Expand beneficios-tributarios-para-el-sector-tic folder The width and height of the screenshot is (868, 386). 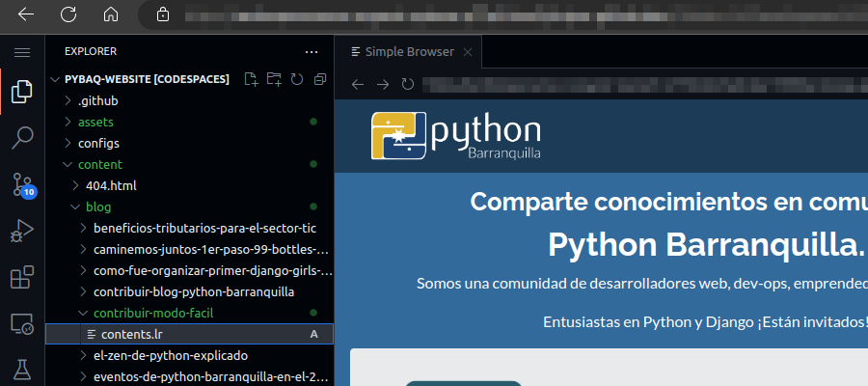point(189,228)
